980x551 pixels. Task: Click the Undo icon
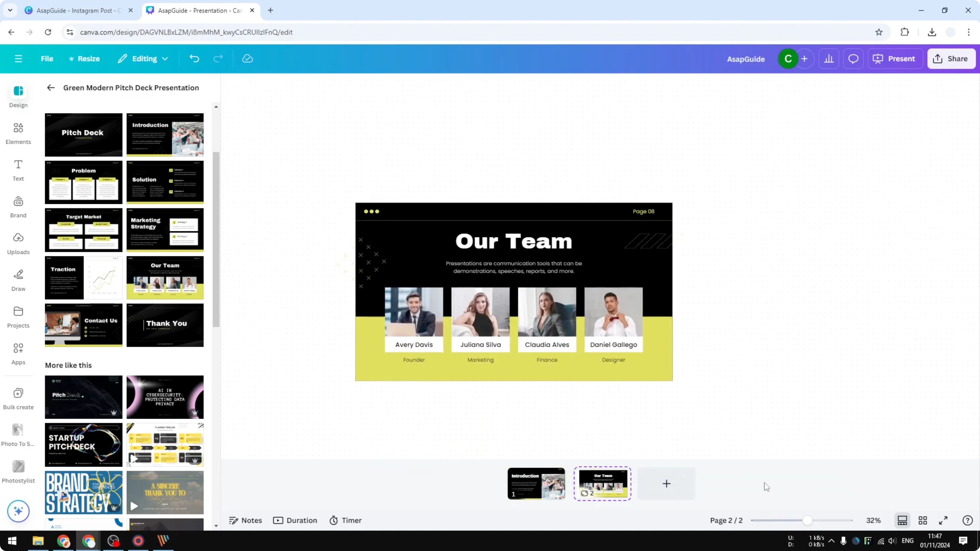point(194,58)
